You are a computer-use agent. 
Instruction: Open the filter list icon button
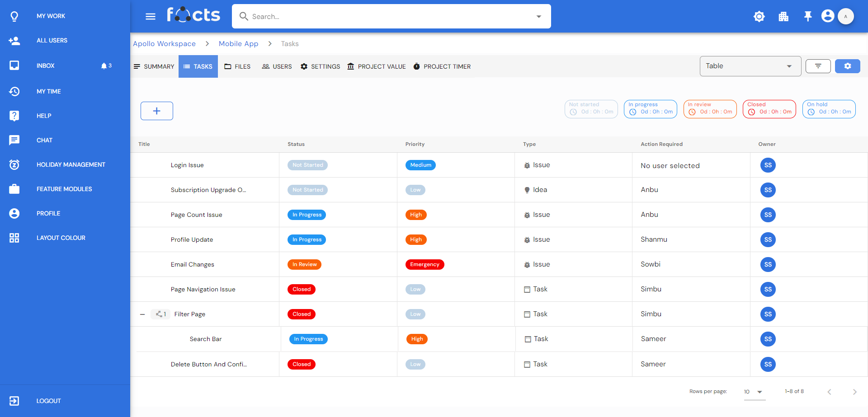(818, 66)
